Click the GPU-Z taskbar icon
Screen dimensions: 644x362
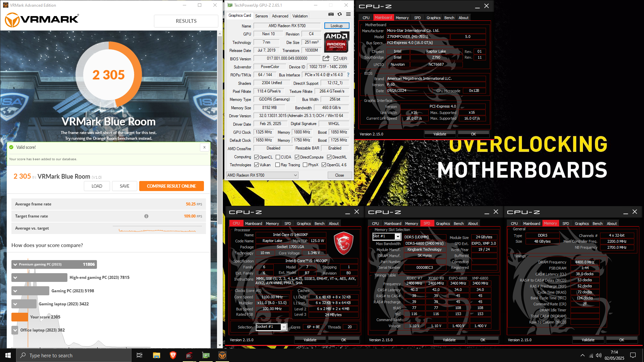206,355
